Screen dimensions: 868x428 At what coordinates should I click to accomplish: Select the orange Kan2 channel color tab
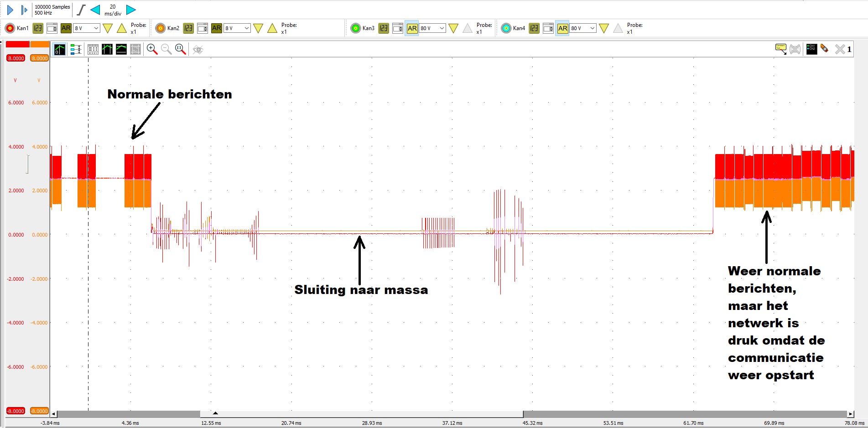click(x=40, y=44)
